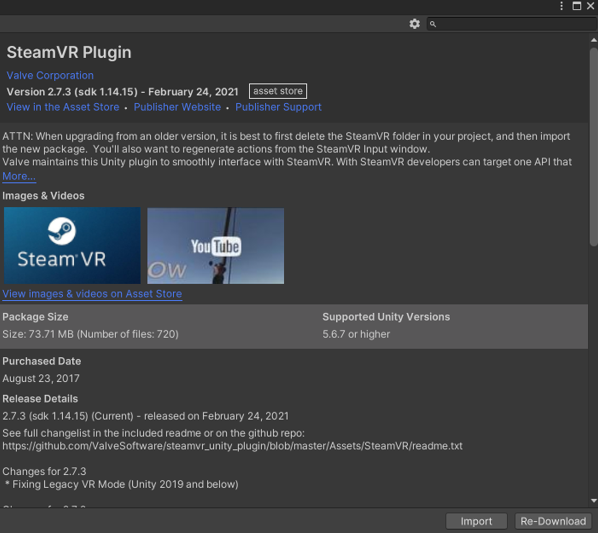Viewport: 598px width, 535px height.
Task: Click the scroll up arrow
Action: click(593, 40)
